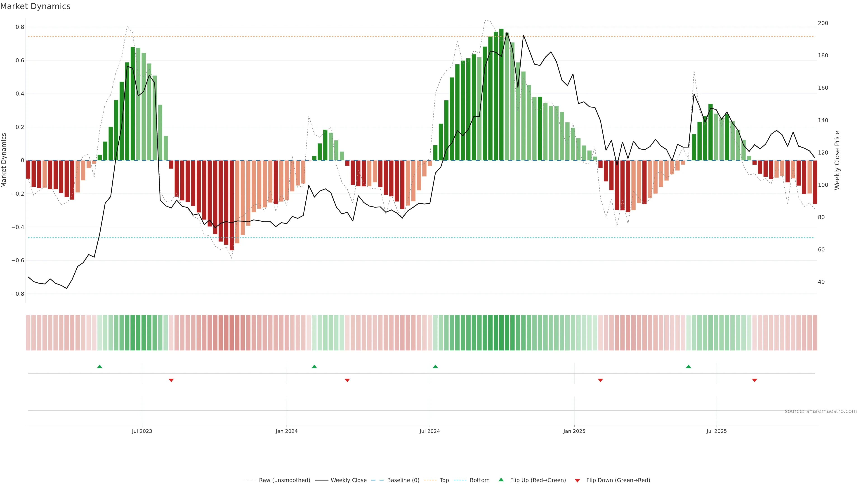868x488 pixels.
Task: Click the first red flip-down triangle marker
Action: click(171, 380)
